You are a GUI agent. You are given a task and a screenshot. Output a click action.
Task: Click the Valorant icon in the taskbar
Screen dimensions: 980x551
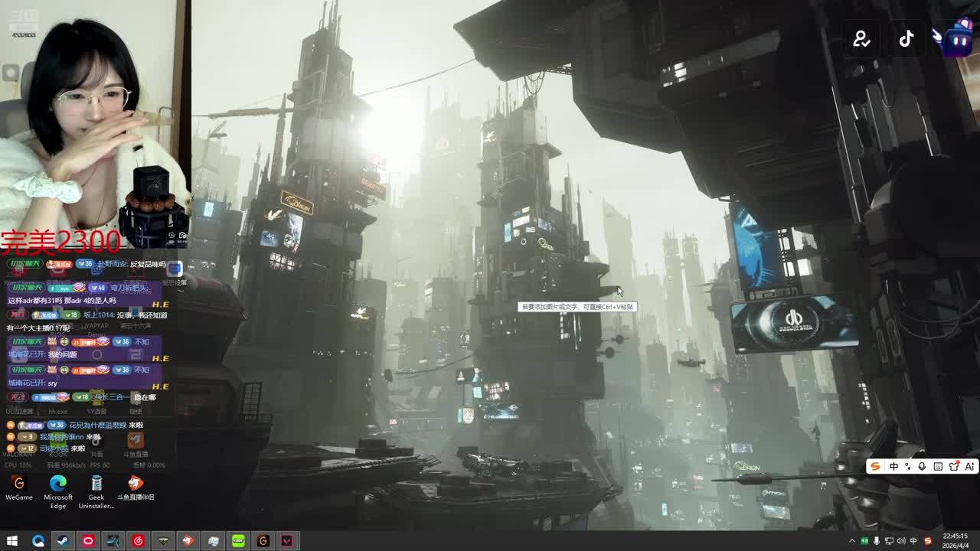(x=287, y=541)
